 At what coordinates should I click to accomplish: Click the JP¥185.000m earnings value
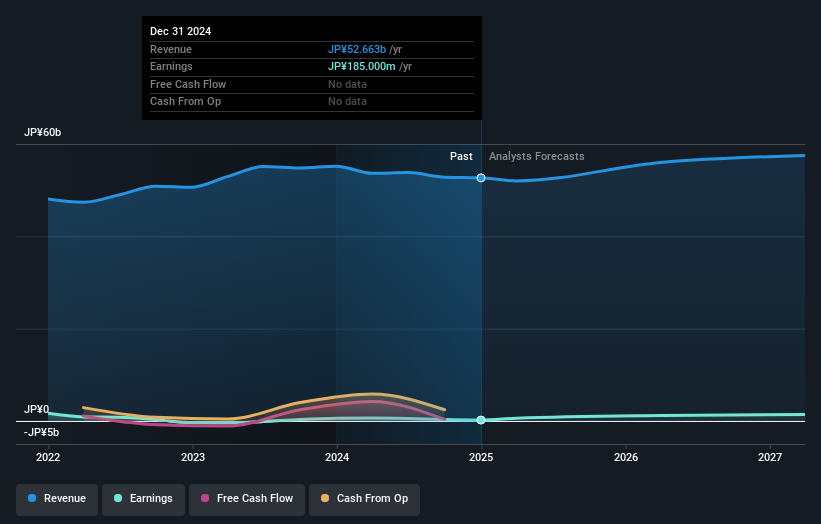(361, 66)
